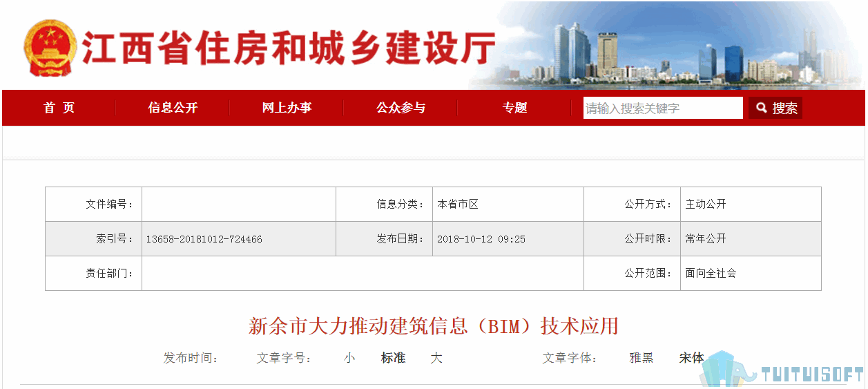Click the 搜索 search button
This screenshot has width=868, height=389.
pyautogui.click(x=775, y=108)
